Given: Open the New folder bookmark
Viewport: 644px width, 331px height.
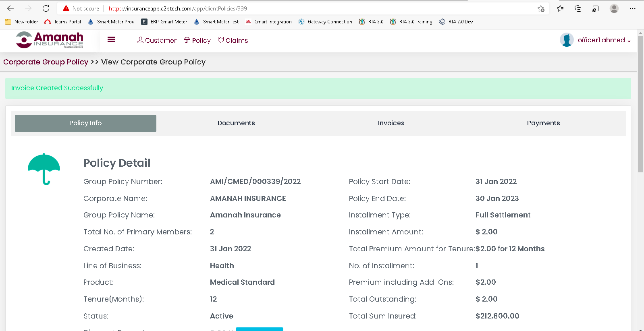Looking at the screenshot, I should (21, 22).
